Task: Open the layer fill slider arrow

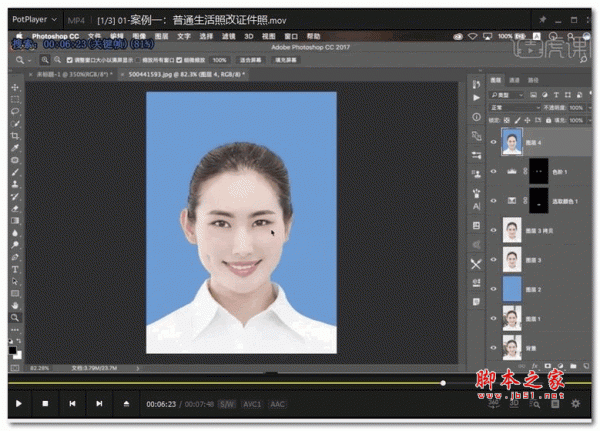Action: click(x=590, y=120)
